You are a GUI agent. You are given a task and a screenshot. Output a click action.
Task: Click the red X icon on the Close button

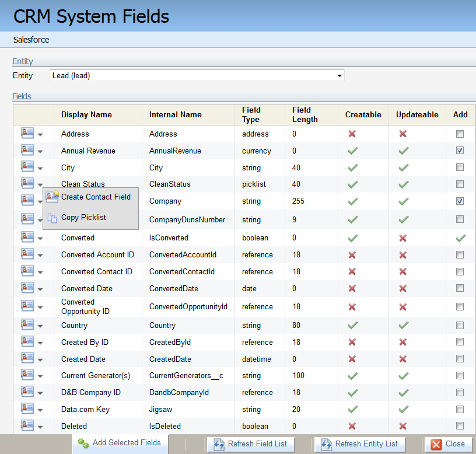[x=436, y=444]
